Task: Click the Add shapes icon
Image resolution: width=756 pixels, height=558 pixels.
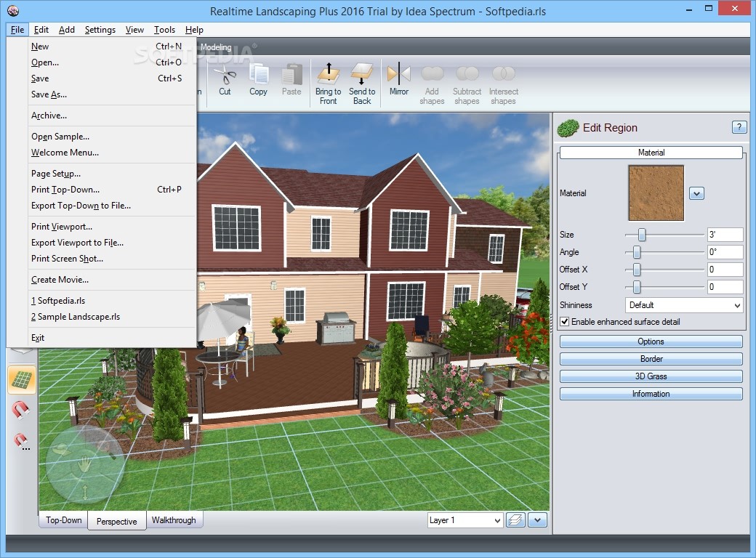Action: (x=432, y=73)
